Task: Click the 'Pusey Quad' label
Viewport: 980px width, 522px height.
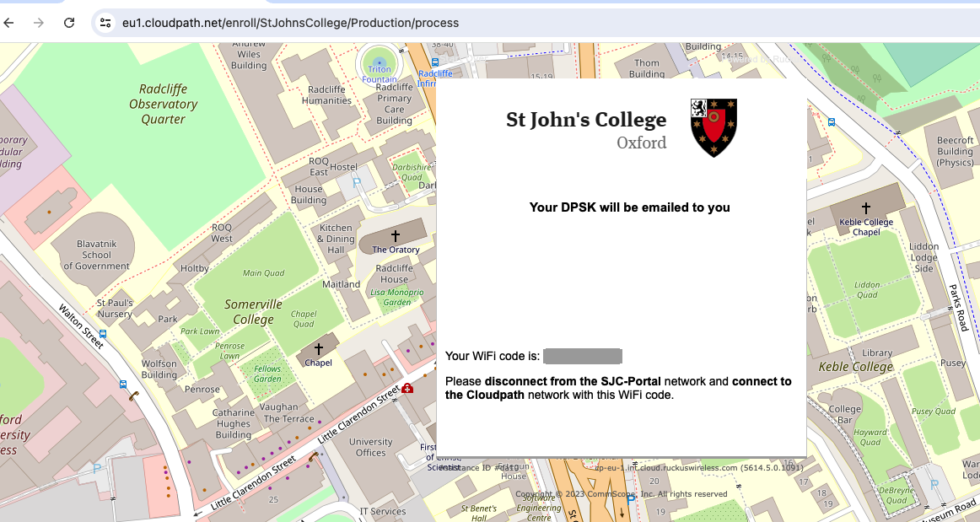Action: pos(933,412)
